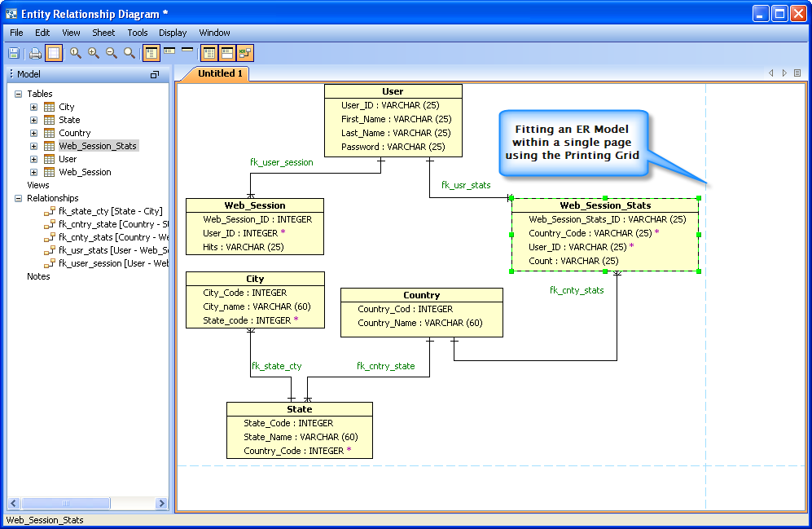Select Web_Session_Stats label in Model tree

pyautogui.click(x=98, y=146)
